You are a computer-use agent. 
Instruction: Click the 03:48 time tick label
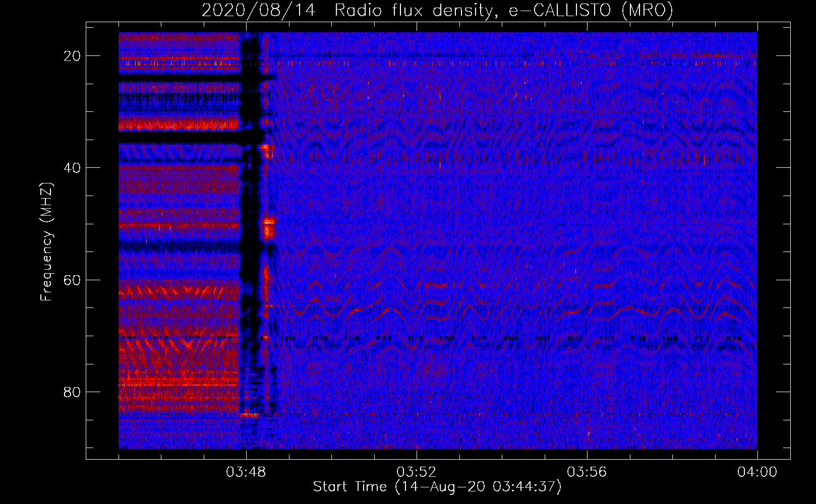point(246,472)
